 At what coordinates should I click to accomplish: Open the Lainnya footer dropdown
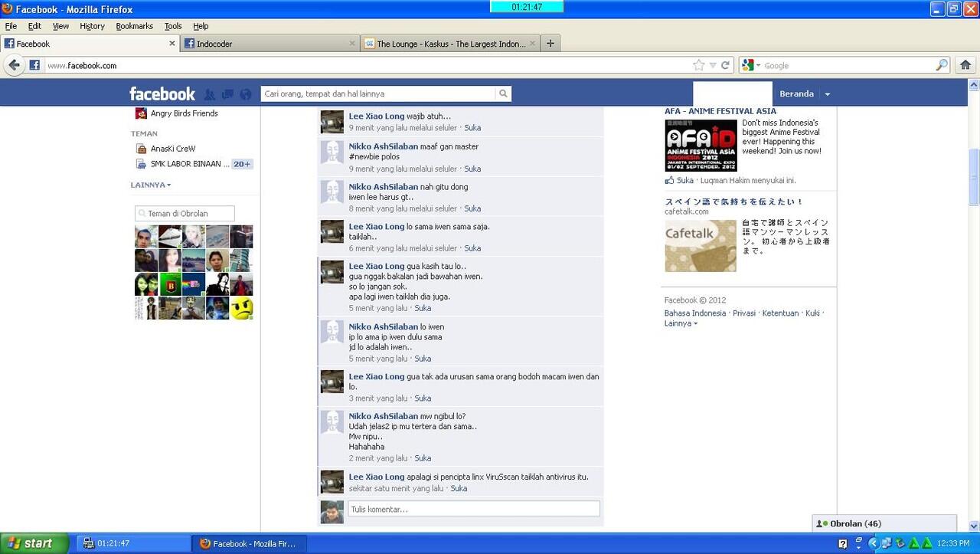click(681, 323)
